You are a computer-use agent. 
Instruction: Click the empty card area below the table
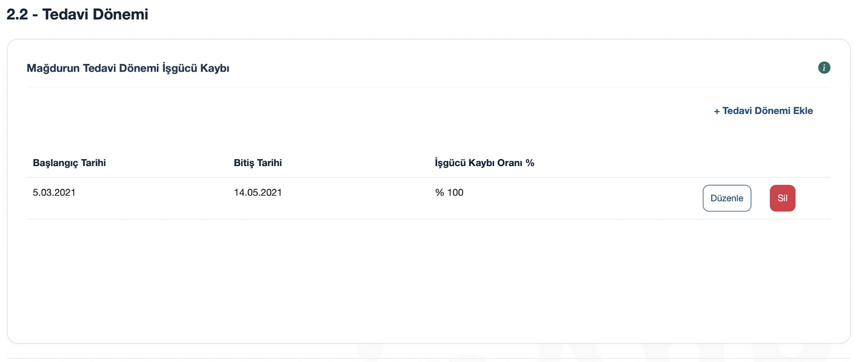point(428,279)
